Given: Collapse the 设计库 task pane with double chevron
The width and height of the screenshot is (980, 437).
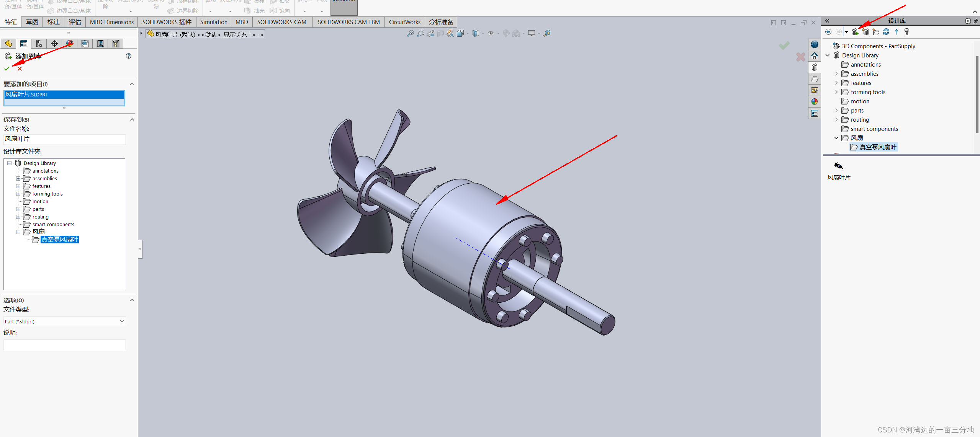Looking at the screenshot, I should click(827, 21).
